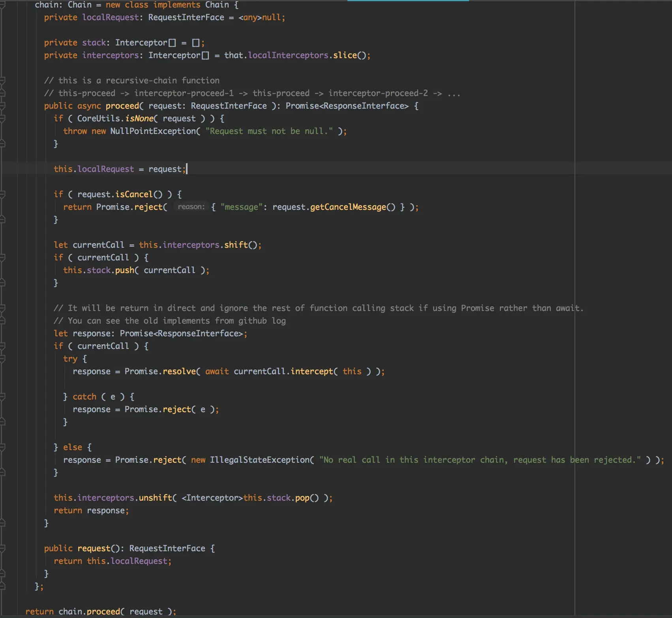Viewport: 672px width, 618px height.
Task: Fold the 'It will be return' comment block
Action: [2, 308]
